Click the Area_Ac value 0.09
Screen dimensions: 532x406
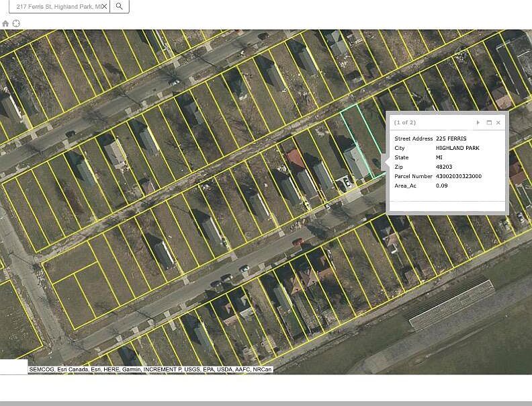pyautogui.click(x=441, y=186)
